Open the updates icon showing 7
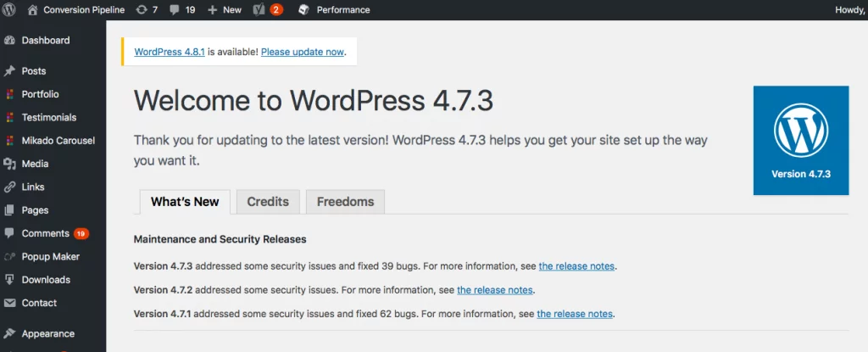Viewport: 868px width, 352px height. [142, 10]
